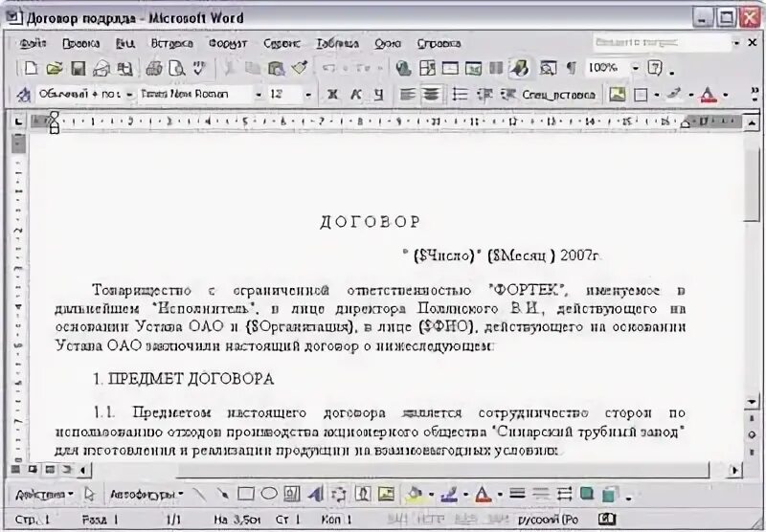Open print preview with the magnifier page icon
Image resolution: width=766 pixels, height=532 pixels.
click(x=176, y=68)
